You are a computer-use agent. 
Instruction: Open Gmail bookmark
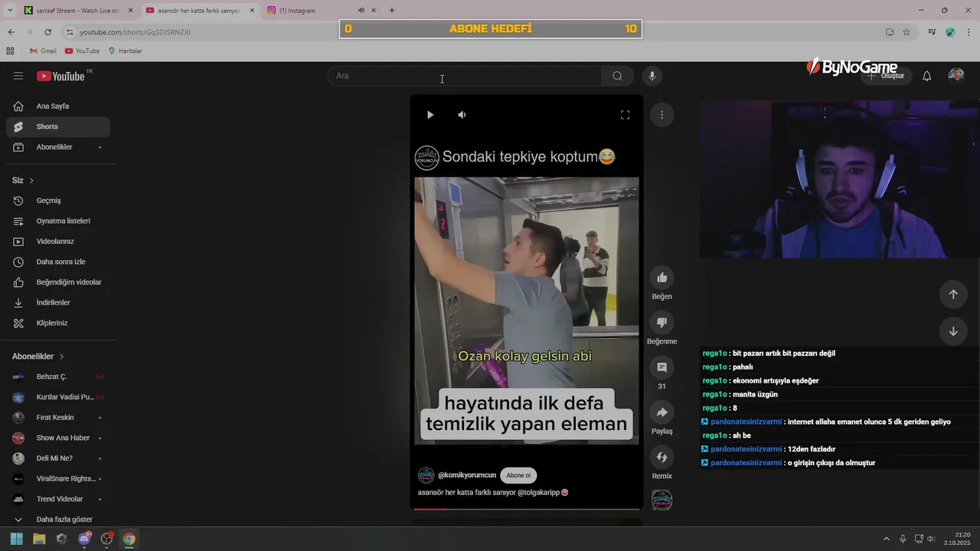[x=43, y=51]
